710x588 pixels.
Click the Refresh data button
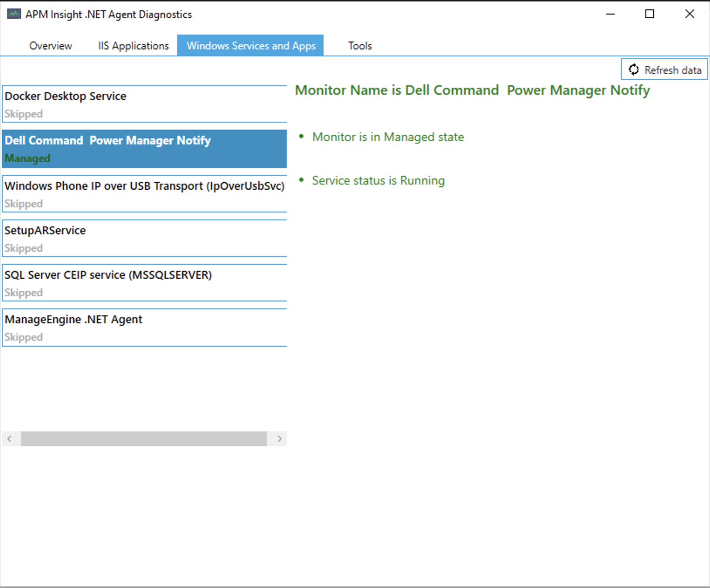[x=664, y=70]
